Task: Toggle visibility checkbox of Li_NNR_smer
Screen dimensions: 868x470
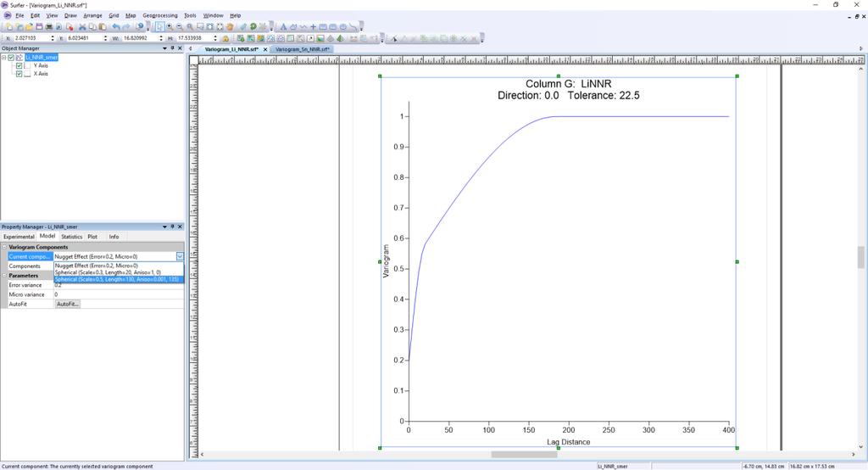Action: [x=11, y=58]
